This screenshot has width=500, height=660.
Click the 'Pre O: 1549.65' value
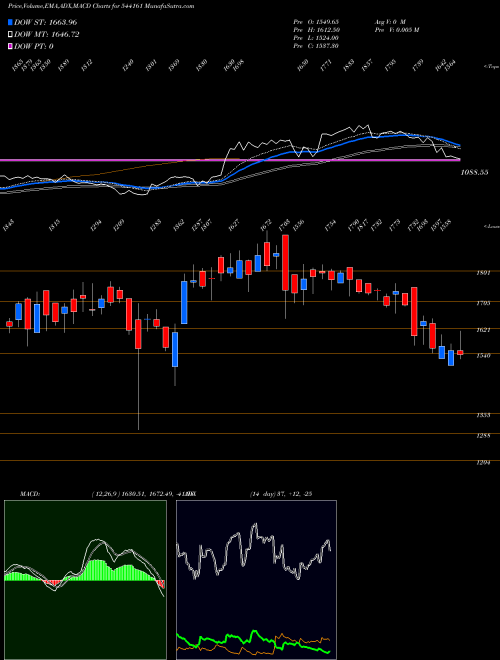[316, 21]
